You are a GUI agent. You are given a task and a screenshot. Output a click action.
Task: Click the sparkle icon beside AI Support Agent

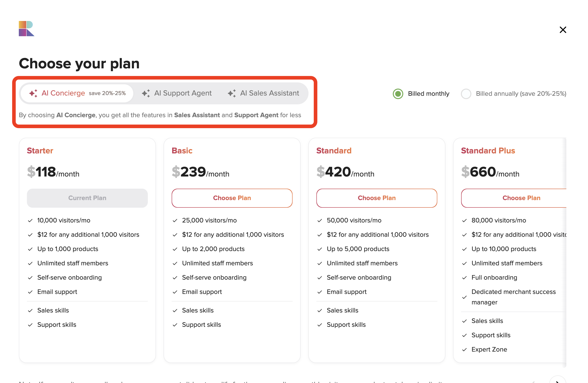pyautogui.click(x=146, y=93)
